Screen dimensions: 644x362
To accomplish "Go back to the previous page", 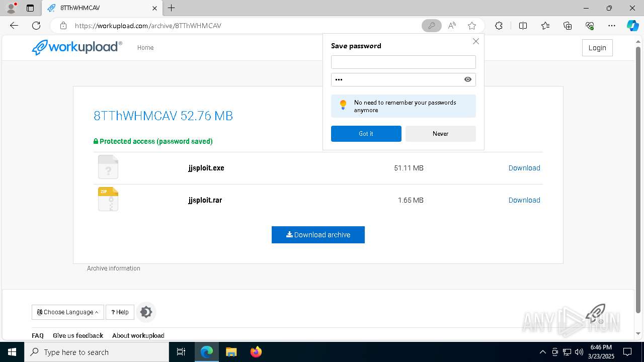I will pyautogui.click(x=14, y=26).
